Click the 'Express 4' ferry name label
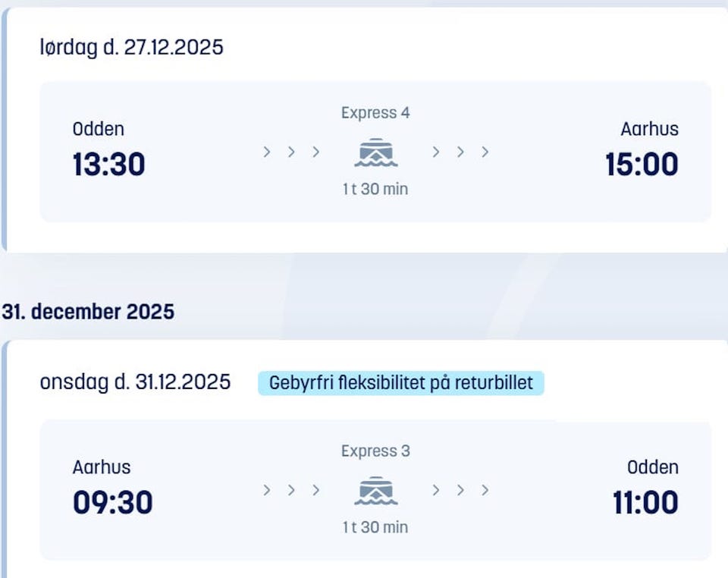The image size is (728, 578). tap(375, 113)
